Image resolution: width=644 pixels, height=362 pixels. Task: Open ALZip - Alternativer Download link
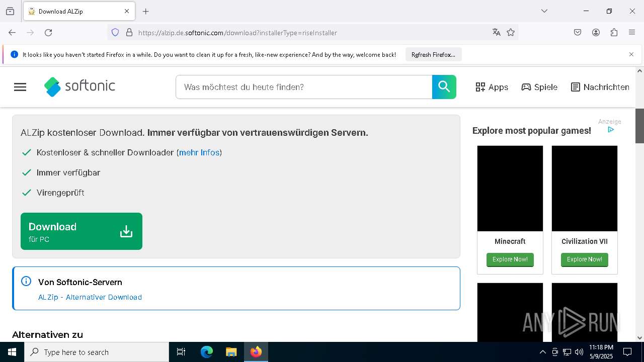[x=90, y=297]
